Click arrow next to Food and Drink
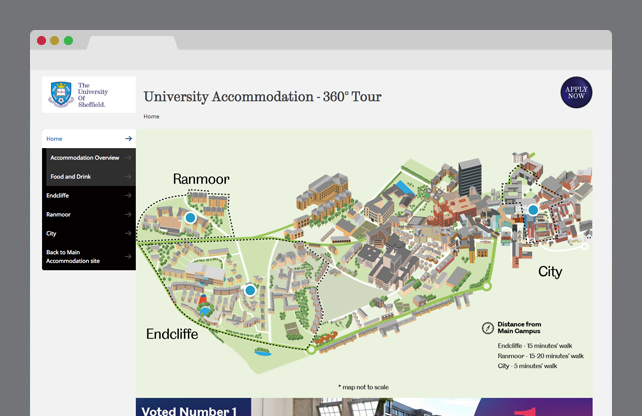Image resolution: width=642 pixels, height=416 pixels. [x=128, y=177]
